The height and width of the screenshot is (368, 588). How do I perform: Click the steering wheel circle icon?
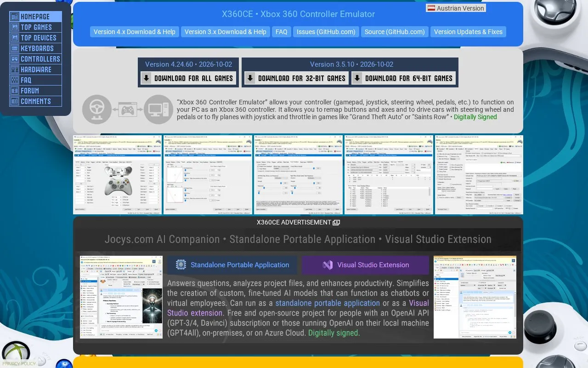97,109
